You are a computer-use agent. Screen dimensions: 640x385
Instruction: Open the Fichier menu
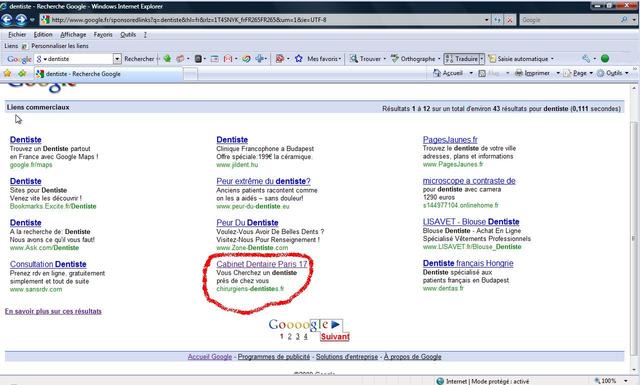pos(17,35)
